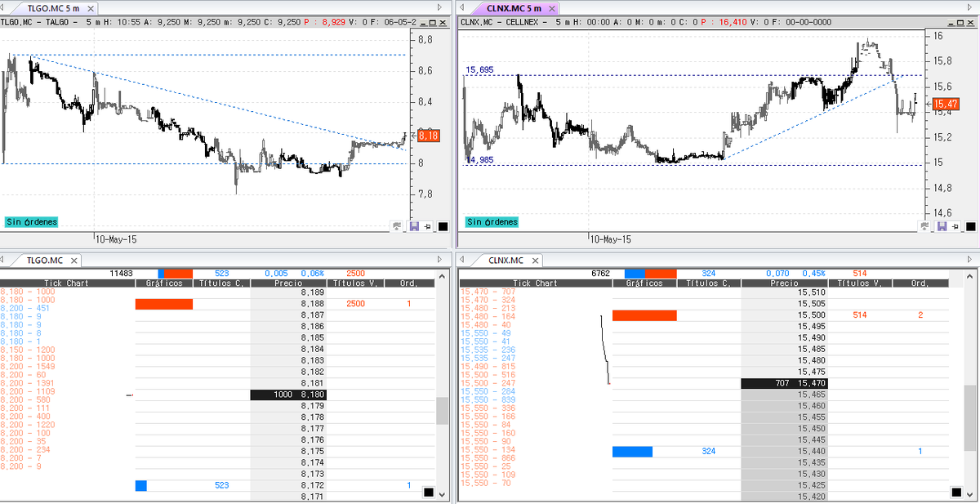Screen dimensions: 980x504
Task: Click total volume 11483 in TLGO book header
Action: pos(120,273)
